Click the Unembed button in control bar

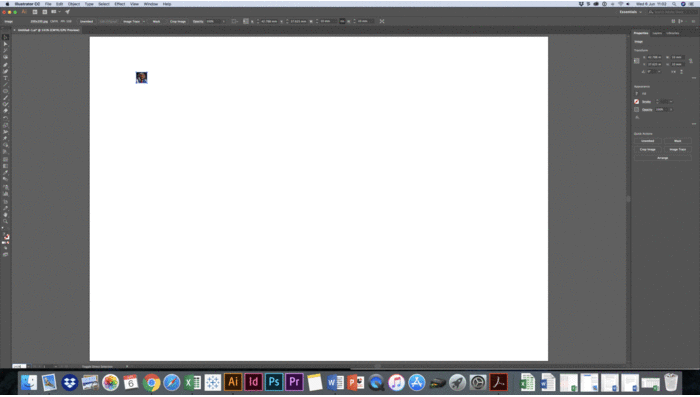[86, 21]
